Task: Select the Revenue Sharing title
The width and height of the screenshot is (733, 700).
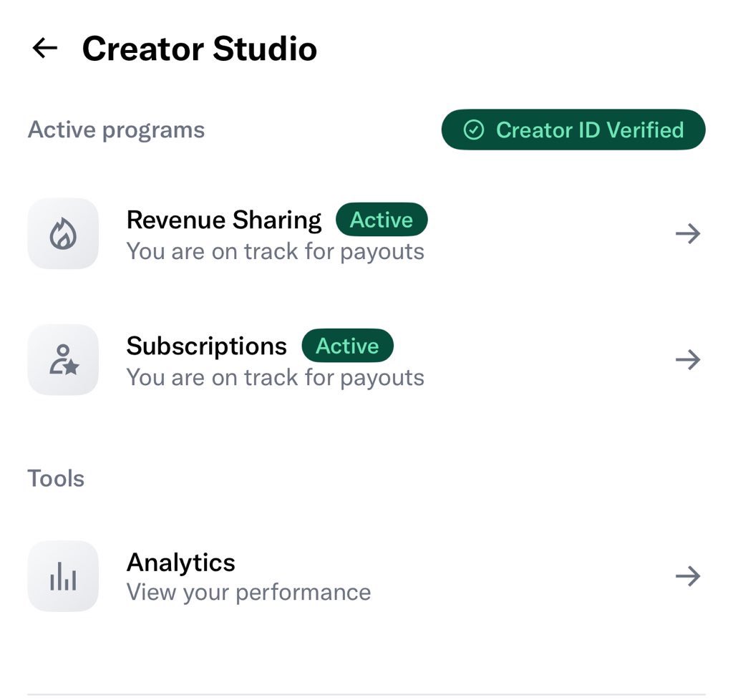Action: (224, 220)
